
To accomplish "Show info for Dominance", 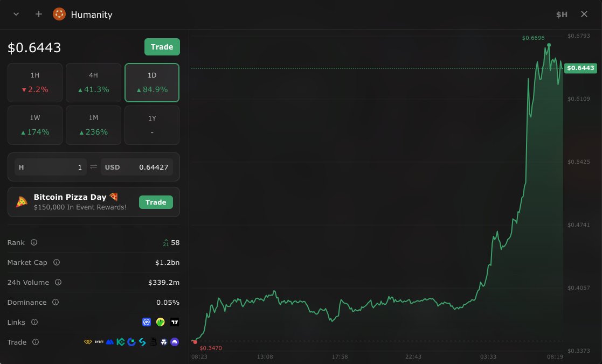I will (x=56, y=302).
